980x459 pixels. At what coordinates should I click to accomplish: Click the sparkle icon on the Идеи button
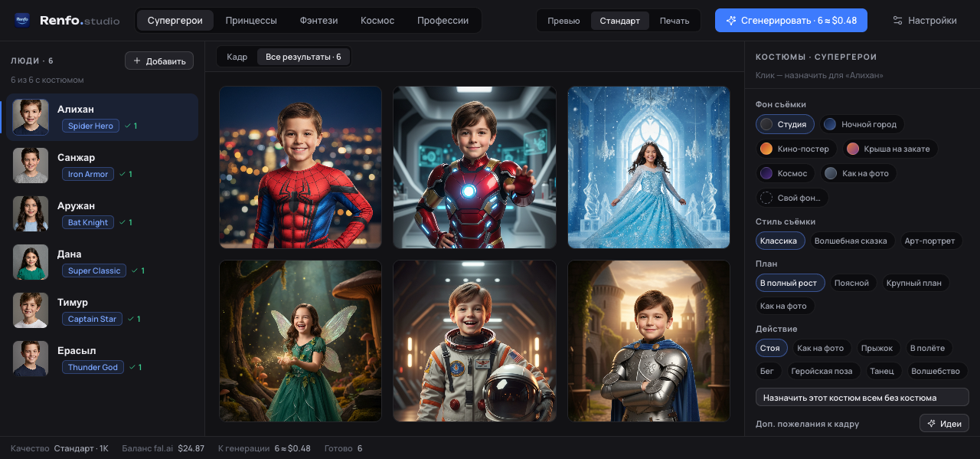click(932, 423)
